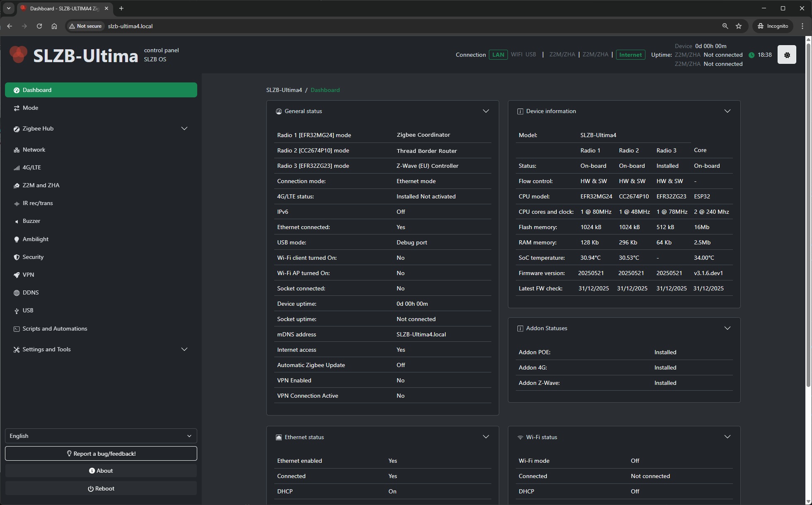The image size is (812, 505).
Task: Select the Mode menu item
Action: click(x=30, y=108)
